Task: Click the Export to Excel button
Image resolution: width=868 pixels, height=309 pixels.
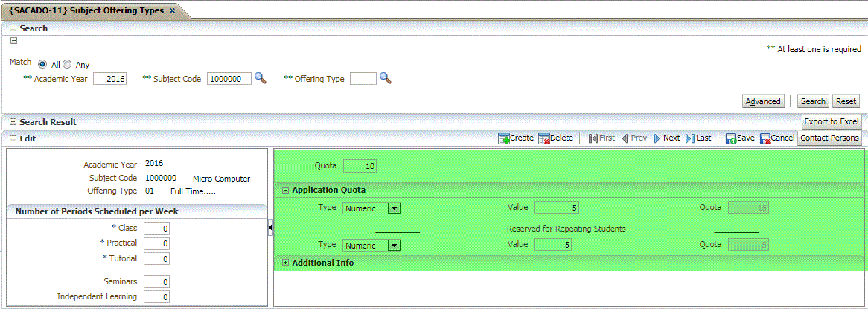Action: point(832,121)
